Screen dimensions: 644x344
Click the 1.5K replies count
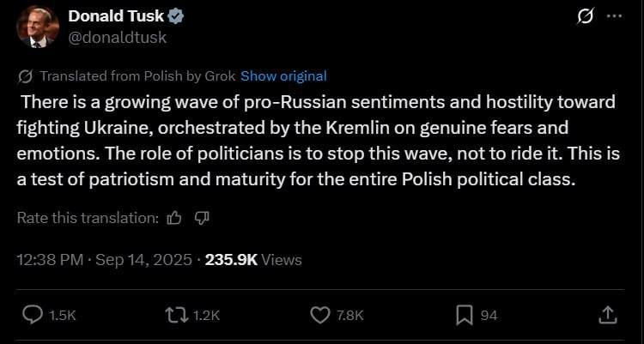(x=63, y=316)
